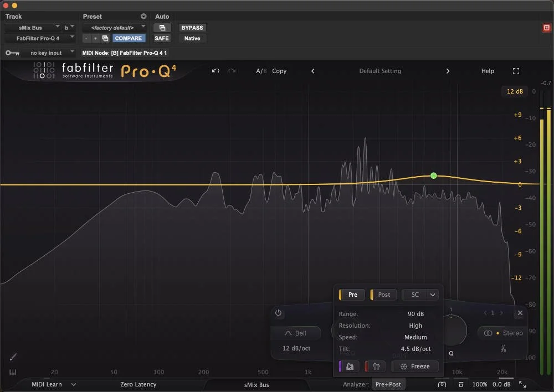Click the sMix Bus label in bottom bar
Viewport: 554px width, 392px height.
(x=257, y=385)
